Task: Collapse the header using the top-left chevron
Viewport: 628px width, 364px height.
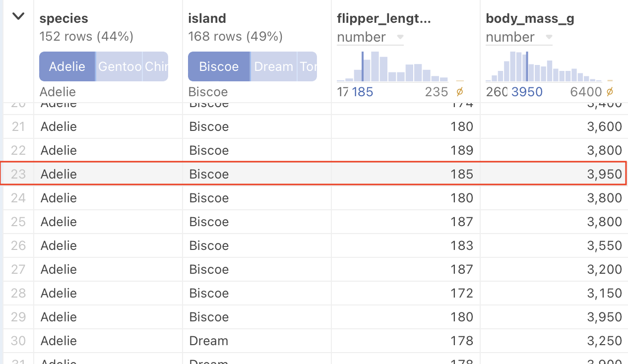Action: (x=18, y=16)
